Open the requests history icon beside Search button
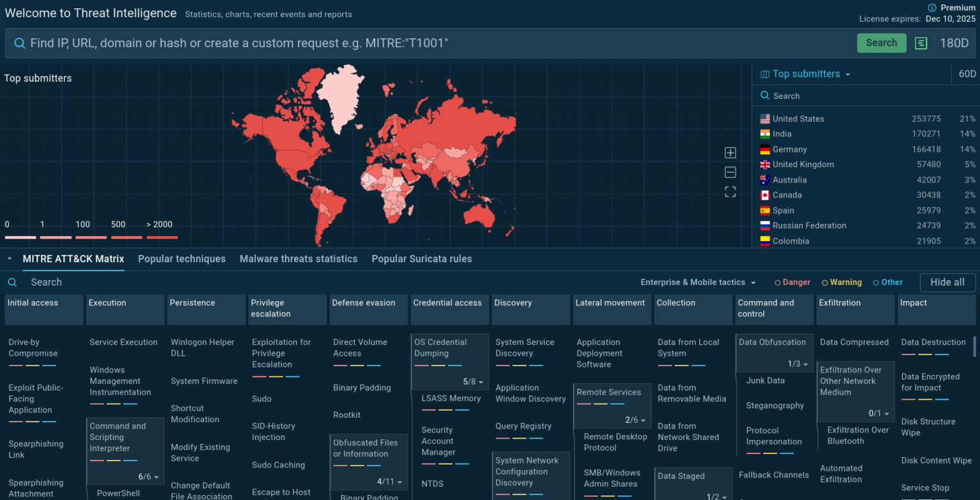Image resolution: width=980 pixels, height=500 pixels. [x=920, y=43]
